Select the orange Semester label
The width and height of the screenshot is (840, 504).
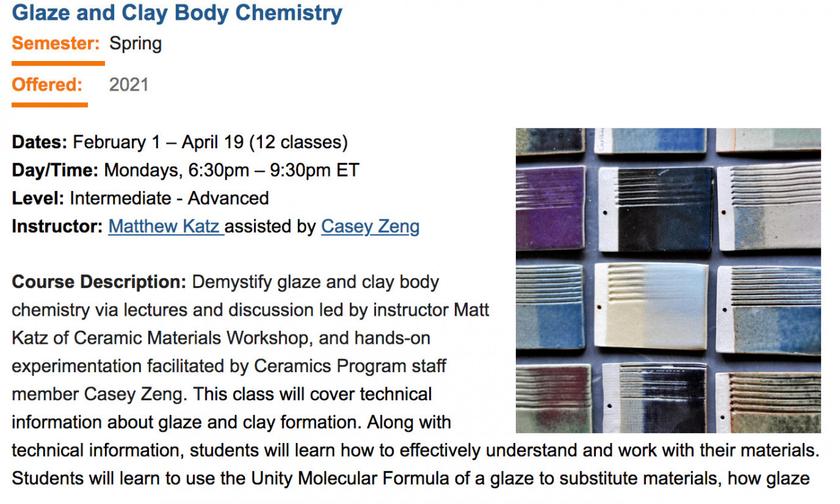click(56, 44)
